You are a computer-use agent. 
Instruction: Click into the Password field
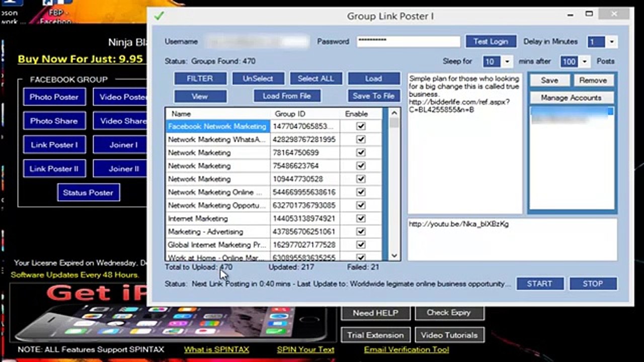tap(409, 42)
